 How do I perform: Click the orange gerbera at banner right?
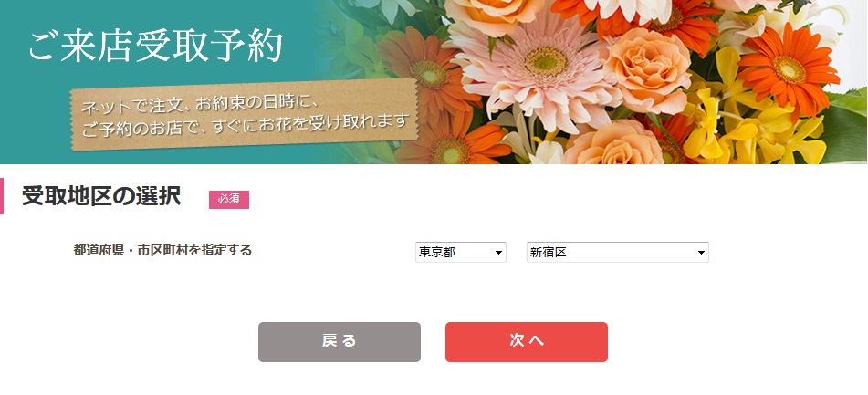pyautogui.click(x=788, y=69)
